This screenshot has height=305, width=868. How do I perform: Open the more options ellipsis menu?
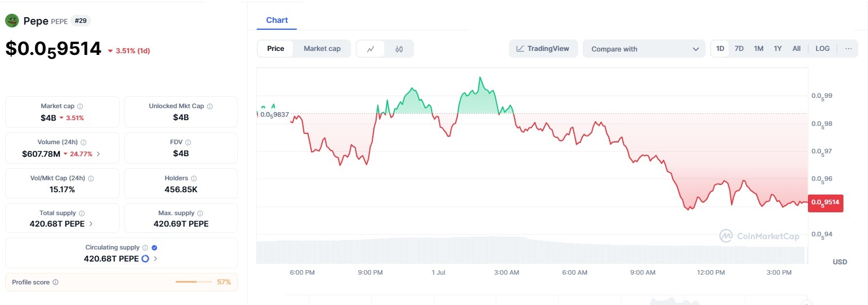point(848,49)
